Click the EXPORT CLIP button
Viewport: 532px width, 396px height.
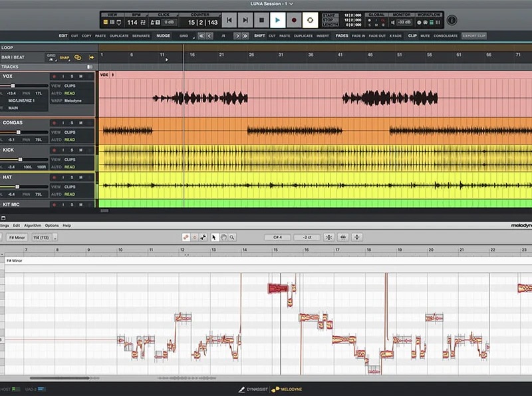[x=474, y=36]
